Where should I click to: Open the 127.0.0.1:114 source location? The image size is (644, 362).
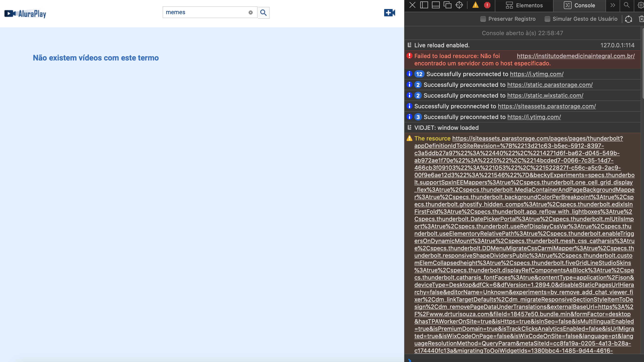(617, 45)
